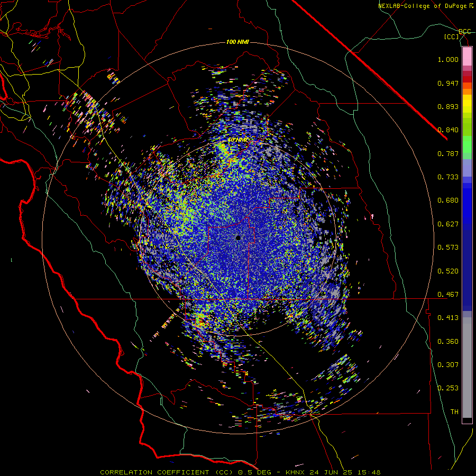
Task: Click the 24 JUN 25 date
Action: [331, 472]
